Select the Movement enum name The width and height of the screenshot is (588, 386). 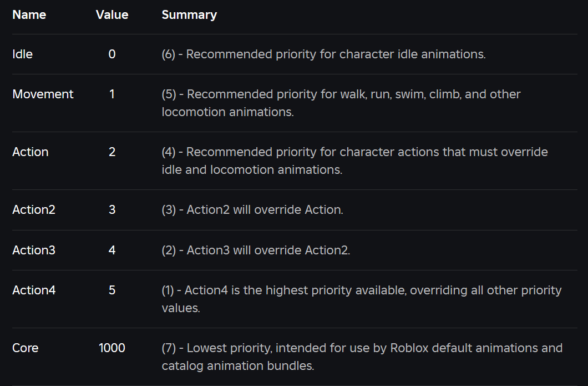click(x=43, y=94)
